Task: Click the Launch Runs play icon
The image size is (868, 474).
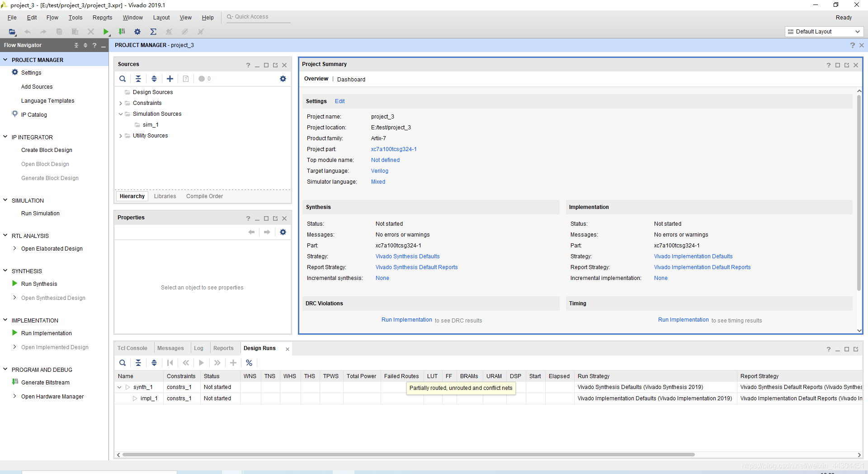Action: click(202, 363)
